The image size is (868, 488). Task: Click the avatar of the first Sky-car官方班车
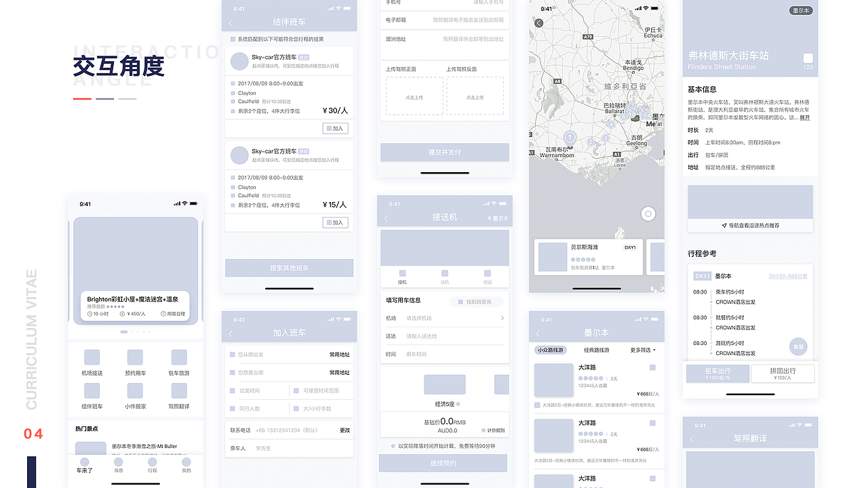tap(239, 61)
